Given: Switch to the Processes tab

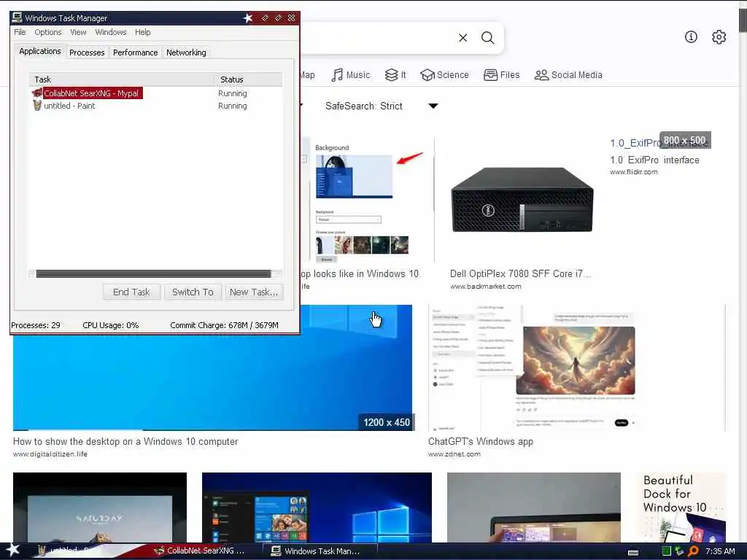Looking at the screenshot, I should click(x=87, y=52).
